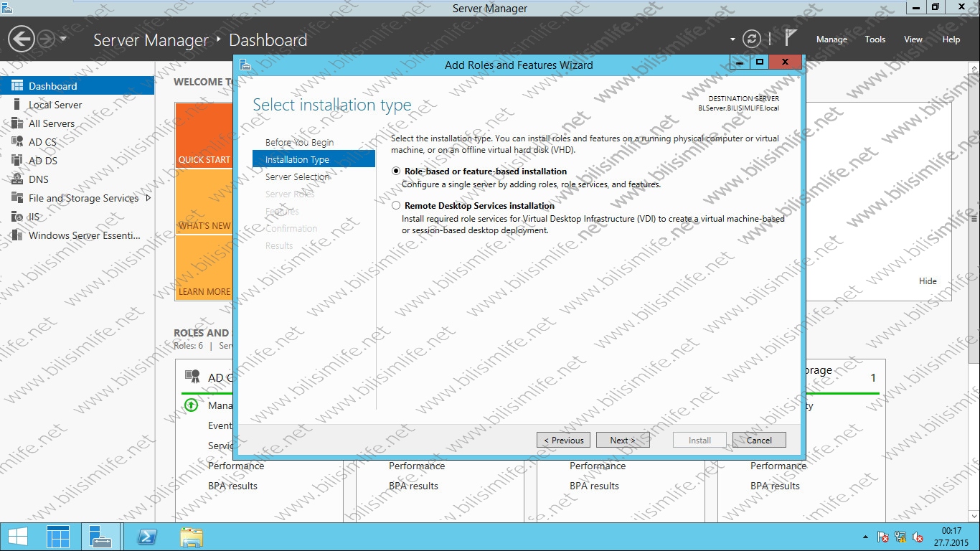Show hidden tray icons arrow
Image resolution: width=980 pixels, height=551 pixels.
click(x=864, y=537)
